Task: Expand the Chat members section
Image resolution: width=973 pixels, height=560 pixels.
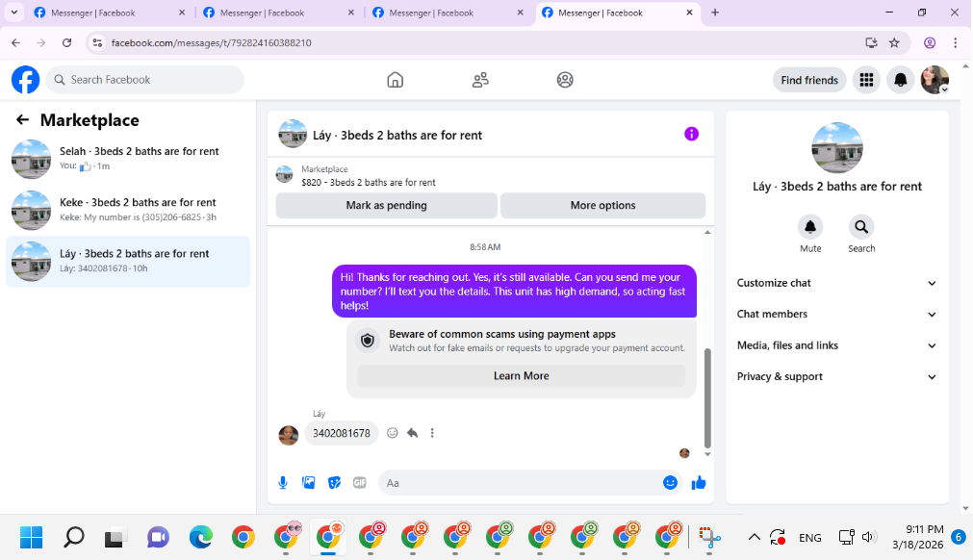Action: tap(836, 314)
